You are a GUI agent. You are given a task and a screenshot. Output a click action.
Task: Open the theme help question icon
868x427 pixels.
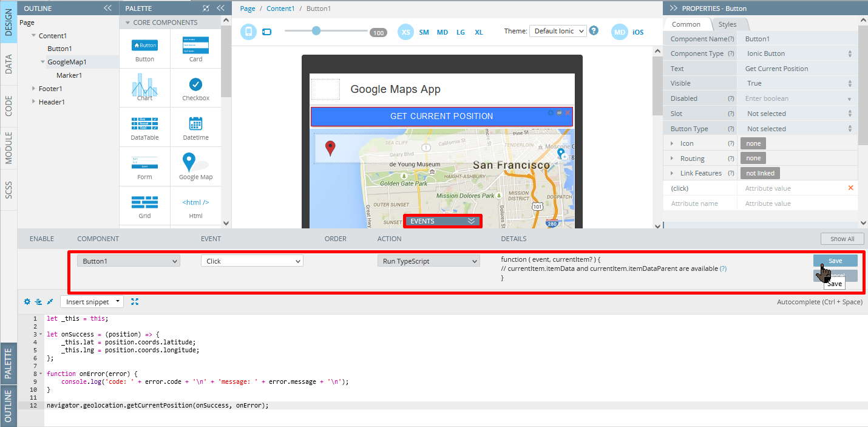coord(594,30)
